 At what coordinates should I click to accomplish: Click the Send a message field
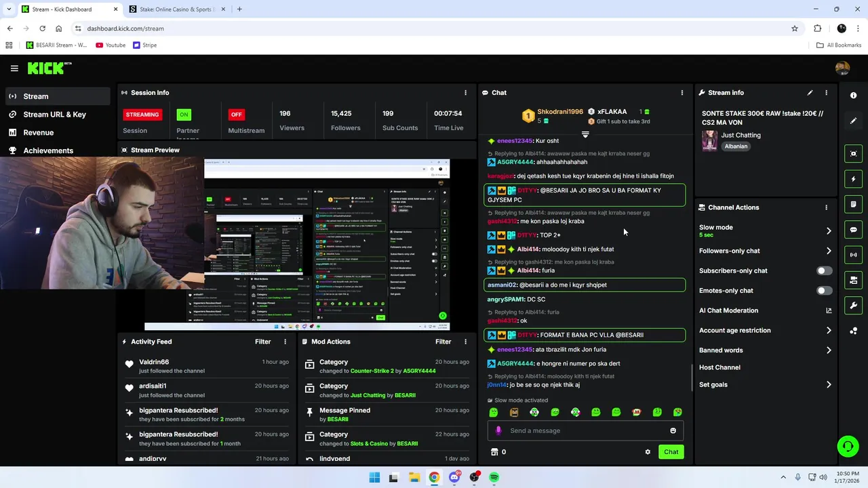[585, 430]
